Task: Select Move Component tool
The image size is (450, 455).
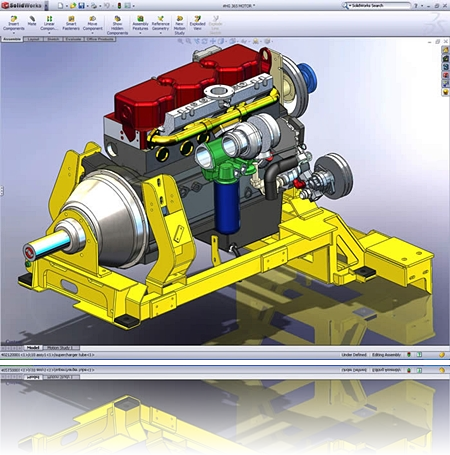Action: (x=93, y=23)
